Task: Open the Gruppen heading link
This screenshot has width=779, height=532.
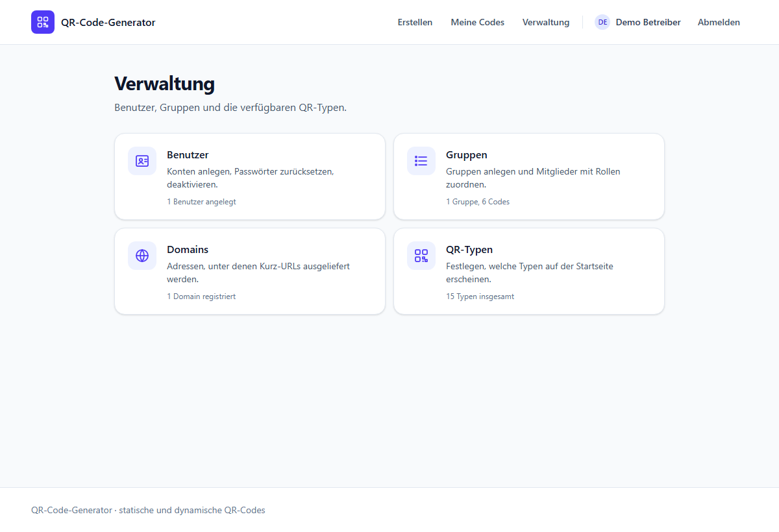Action: (467, 155)
